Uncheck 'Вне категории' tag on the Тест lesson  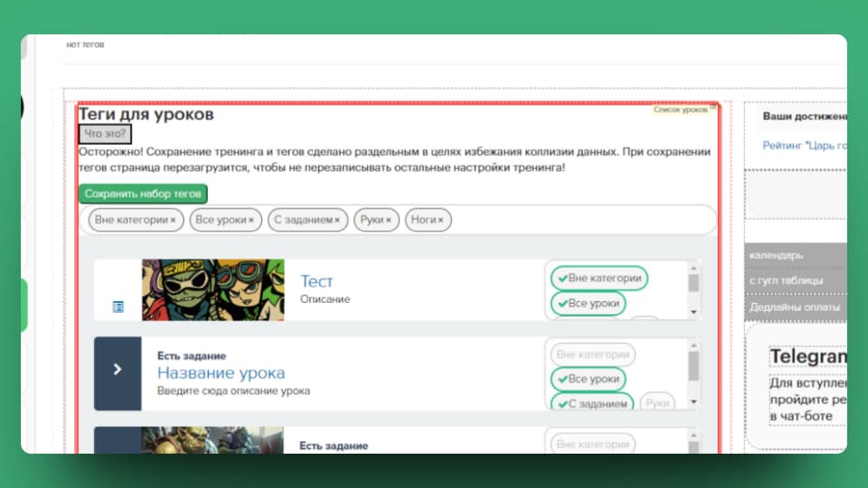599,278
